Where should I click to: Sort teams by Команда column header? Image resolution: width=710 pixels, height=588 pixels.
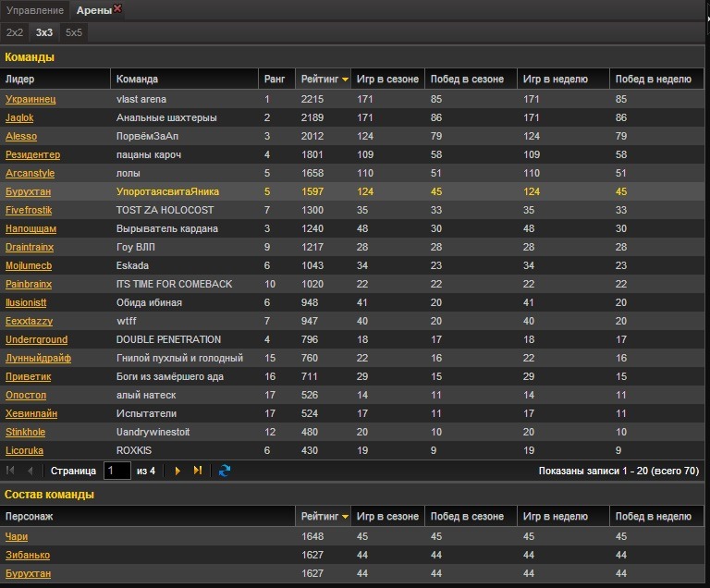184,79
